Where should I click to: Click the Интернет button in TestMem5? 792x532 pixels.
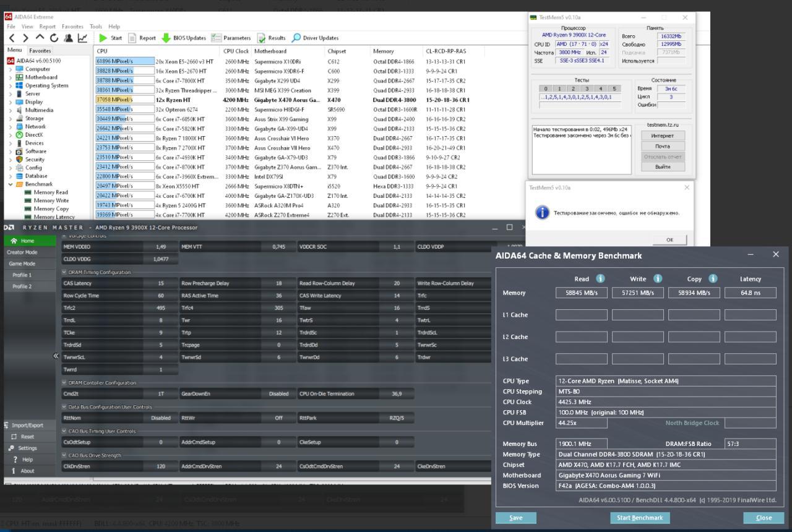pyautogui.click(x=663, y=135)
